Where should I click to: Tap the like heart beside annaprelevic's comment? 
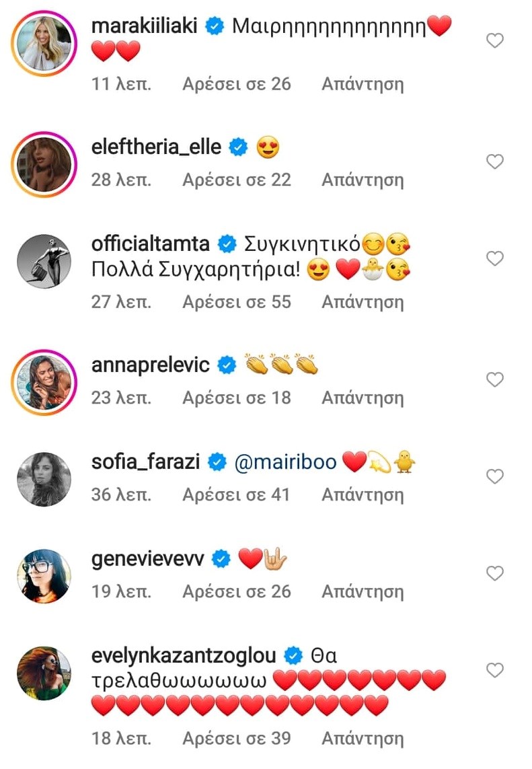(495, 380)
